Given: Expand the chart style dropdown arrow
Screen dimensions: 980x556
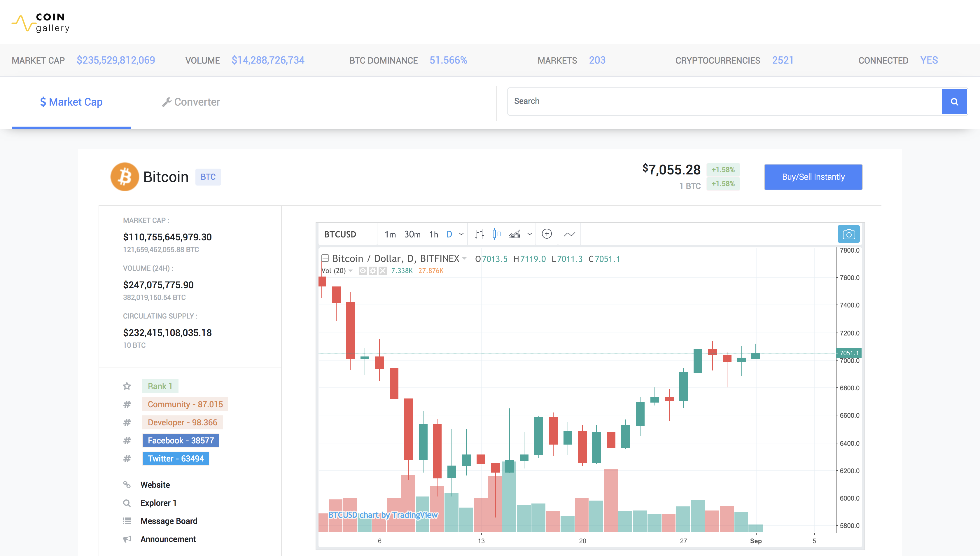Looking at the screenshot, I should coord(529,234).
